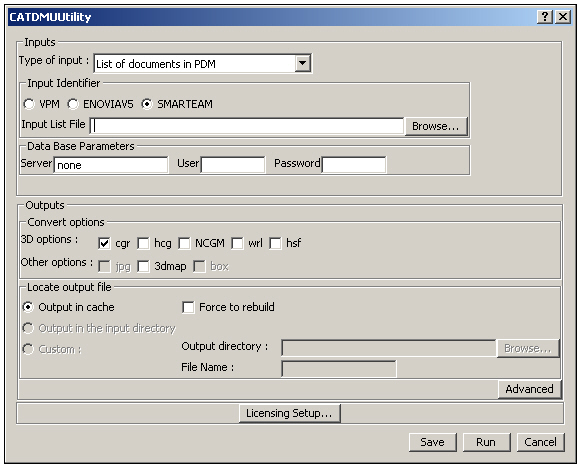579x466 pixels.
Task: Open the Advanced settings
Action: [x=530, y=389]
